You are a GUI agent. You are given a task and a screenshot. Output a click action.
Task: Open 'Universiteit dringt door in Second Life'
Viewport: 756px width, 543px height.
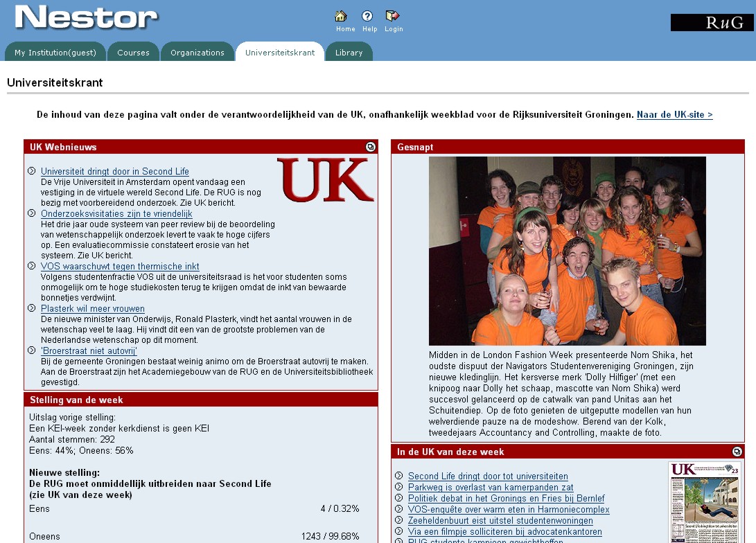point(115,172)
